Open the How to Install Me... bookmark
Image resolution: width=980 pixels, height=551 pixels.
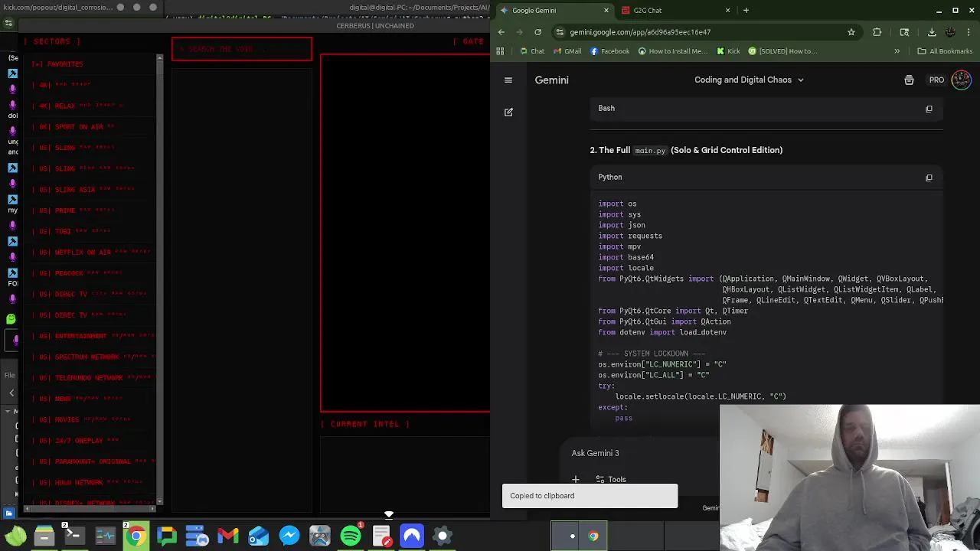(x=672, y=51)
